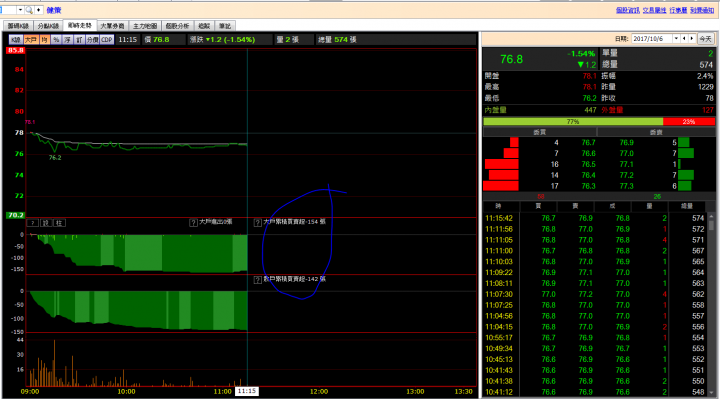The width and height of the screenshot is (720, 399).
Task: Select the 10:41:12 trade row
Action: pyautogui.click(x=595, y=392)
